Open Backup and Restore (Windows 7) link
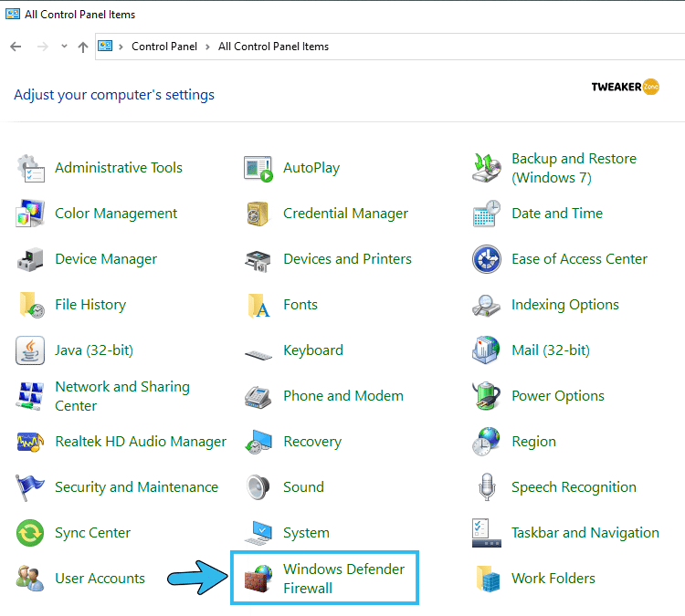The image size is (685, 616). (x=574, y=168)
